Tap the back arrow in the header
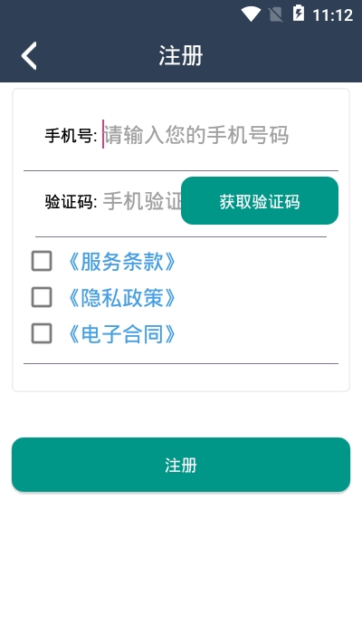Screen dimensions: 362x644 [29, 55]
